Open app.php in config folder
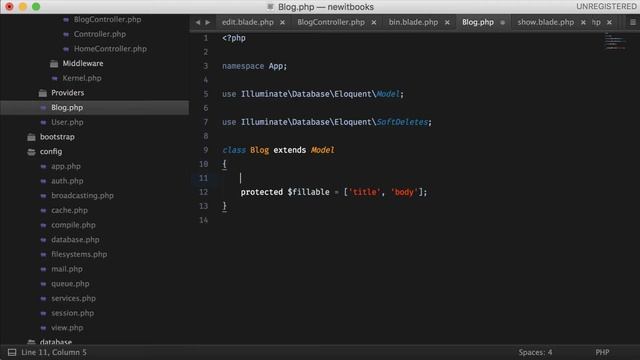 tap(66, 167)
